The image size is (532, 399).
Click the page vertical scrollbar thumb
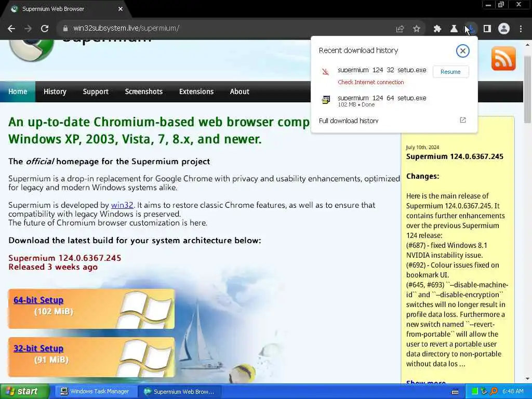(x=528, y=90)
